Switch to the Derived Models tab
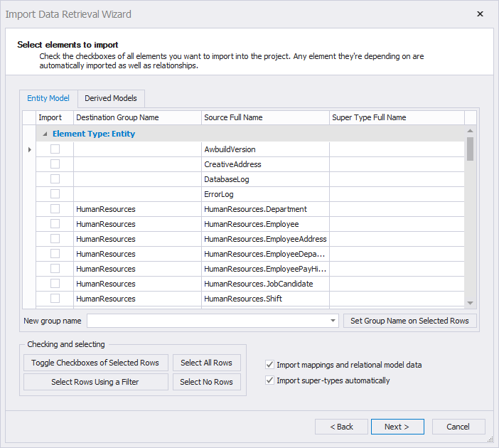Viewport: 499px width, 448px height. click(111, 98)
